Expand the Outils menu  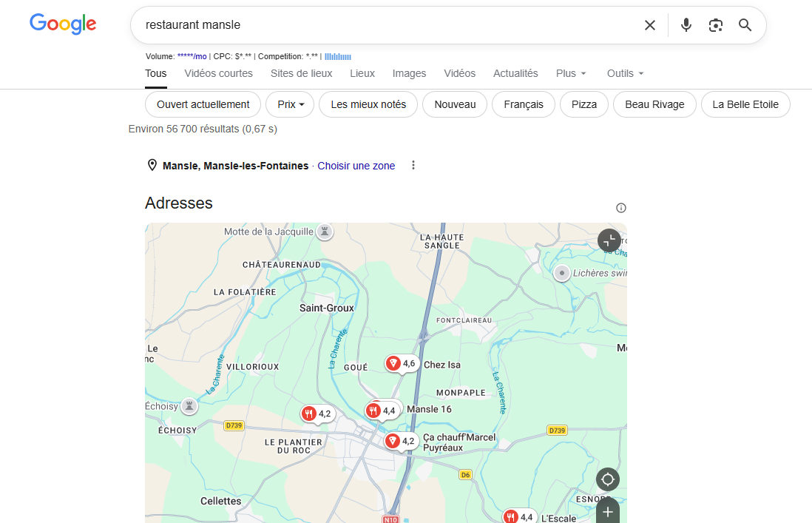(625, 73)
